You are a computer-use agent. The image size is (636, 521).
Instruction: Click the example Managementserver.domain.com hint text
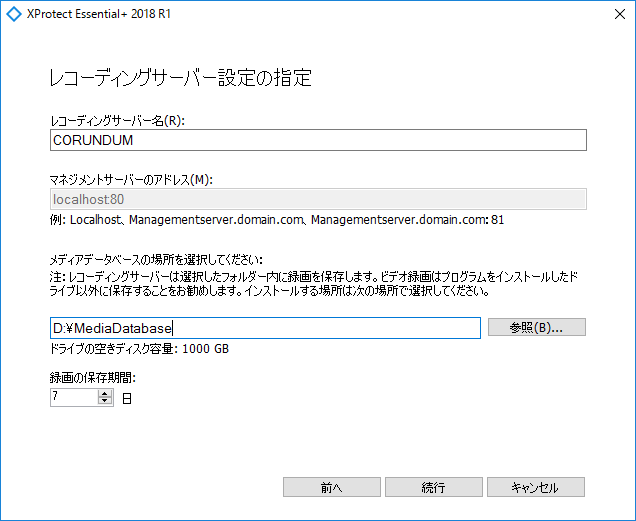click(277, 220)
